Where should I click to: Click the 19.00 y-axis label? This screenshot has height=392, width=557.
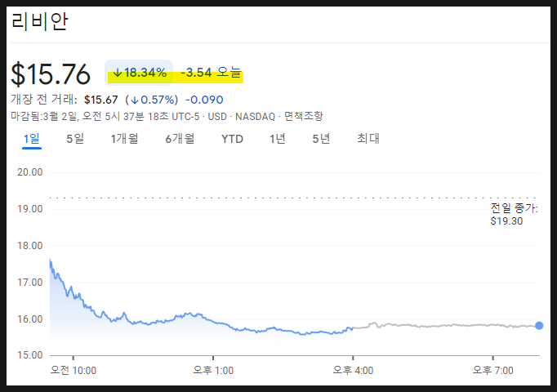click(30, 209)
